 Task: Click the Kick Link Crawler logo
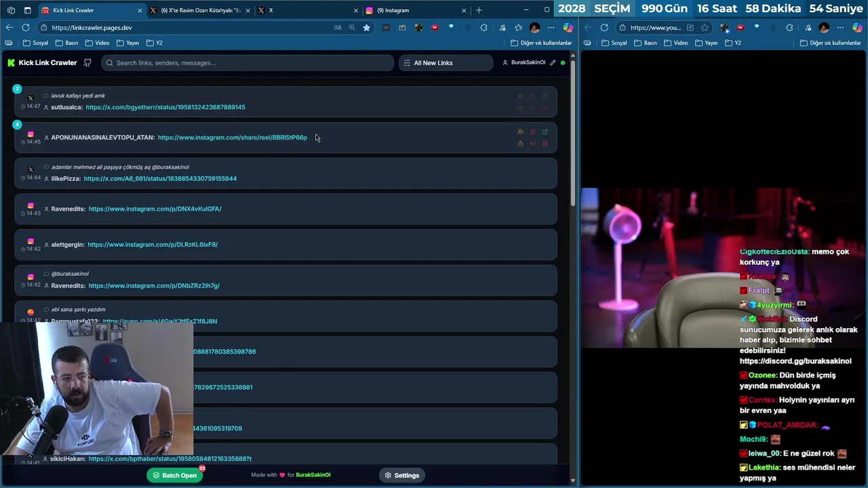coord(11,62)
